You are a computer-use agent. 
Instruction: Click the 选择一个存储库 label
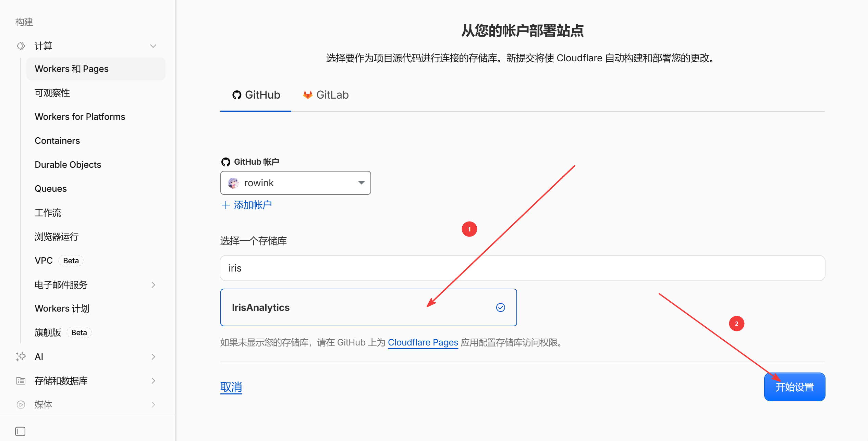254,241
